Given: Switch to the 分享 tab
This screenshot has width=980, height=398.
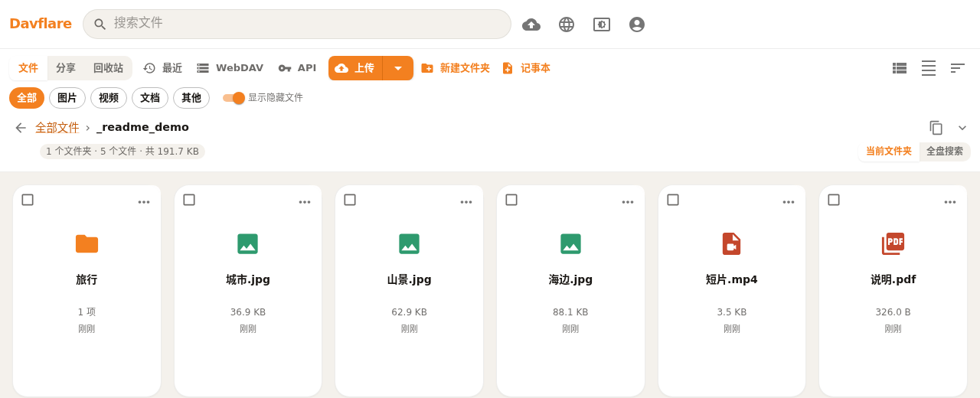Looking at the screenshot, I should click(66, 68).
